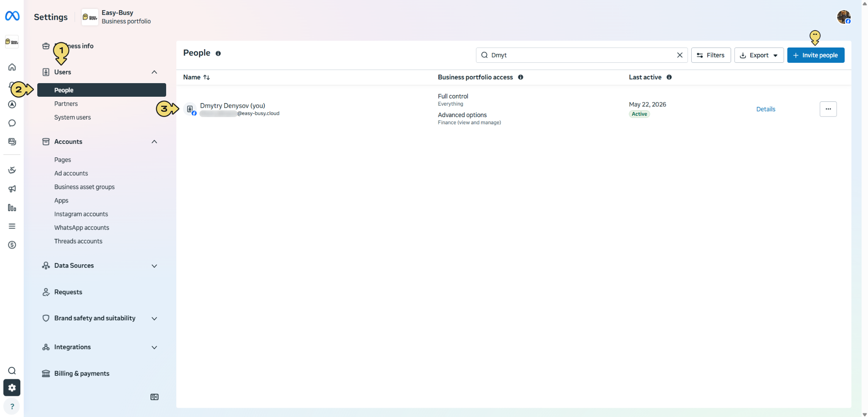Image resolution: width=868 pixels, height=417 pixels.
Task: Click info icon beside Business portfolio access
Action: (520, 77)
